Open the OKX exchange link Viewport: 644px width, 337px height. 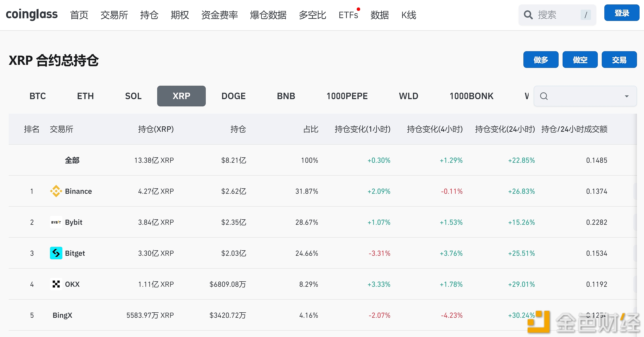(72, 284)
